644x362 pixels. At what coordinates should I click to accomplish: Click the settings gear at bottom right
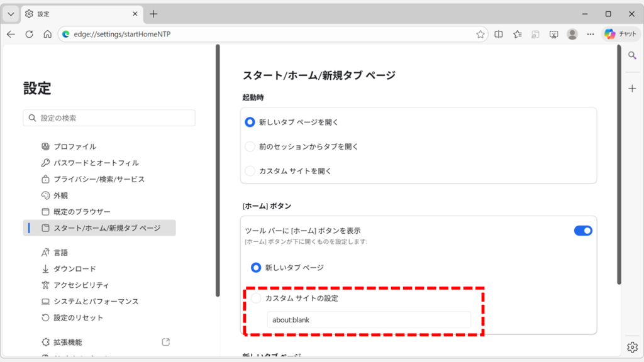(x=632, y=346)
